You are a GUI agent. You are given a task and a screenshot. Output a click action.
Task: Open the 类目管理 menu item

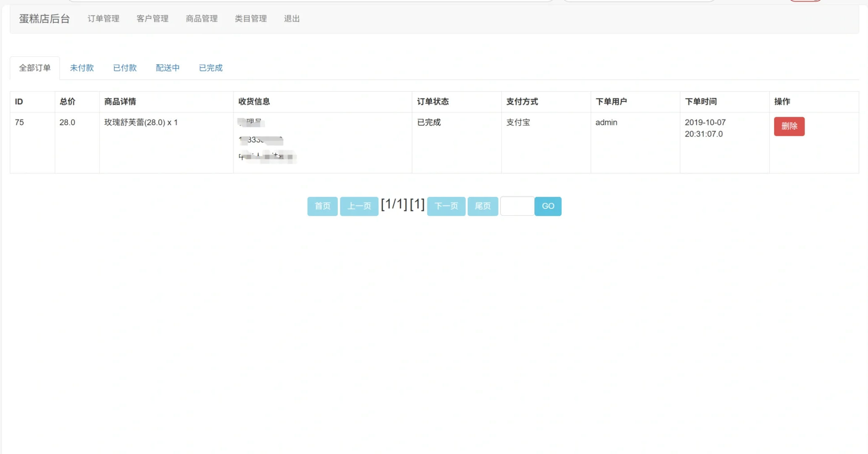point(251,18)
